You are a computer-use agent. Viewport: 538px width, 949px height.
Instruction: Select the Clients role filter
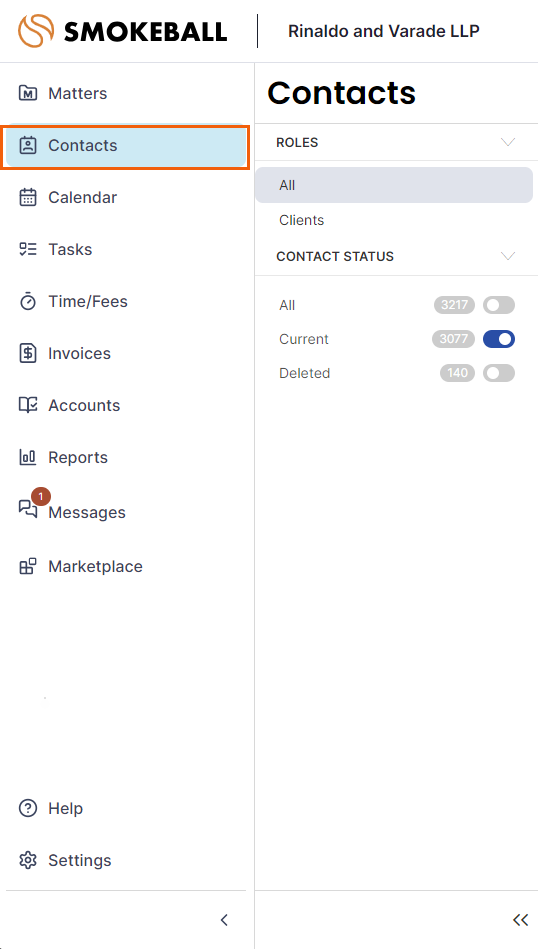pyautogui.click(x=301, y=220)
